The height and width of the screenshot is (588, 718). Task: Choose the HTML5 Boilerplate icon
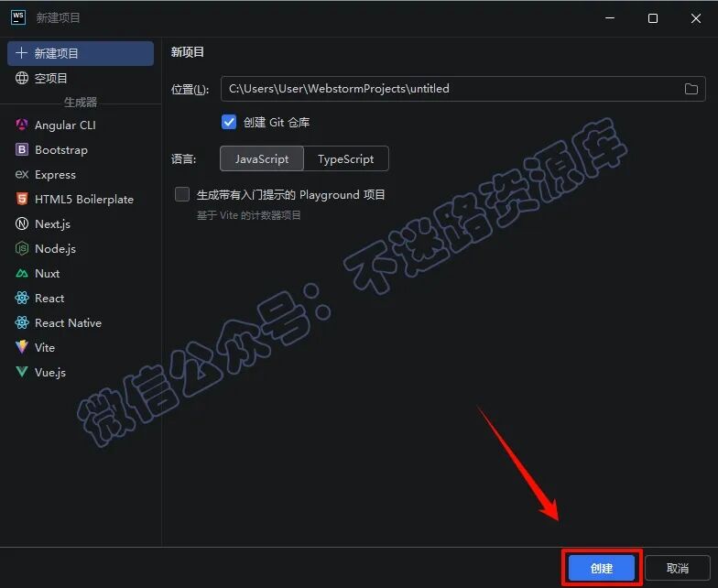point(22,199)
